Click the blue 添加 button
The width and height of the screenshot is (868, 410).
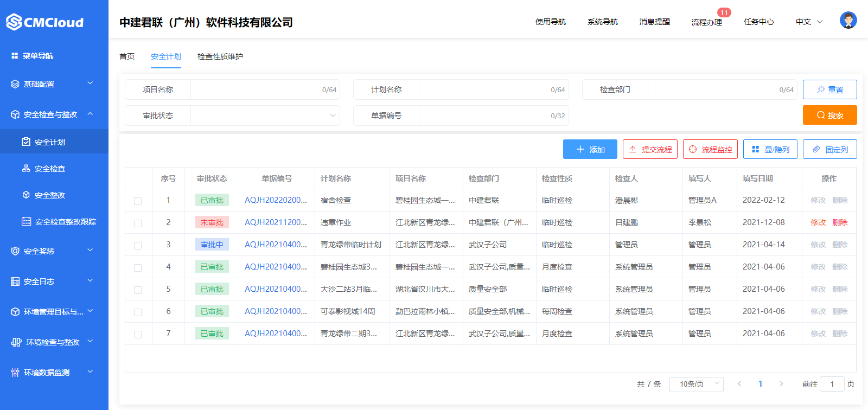tap(590, 149)
